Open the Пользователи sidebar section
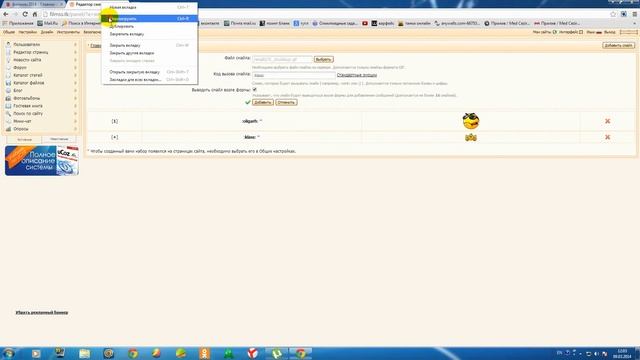Screen dimensions: 640x360 [x=27, y=44]
